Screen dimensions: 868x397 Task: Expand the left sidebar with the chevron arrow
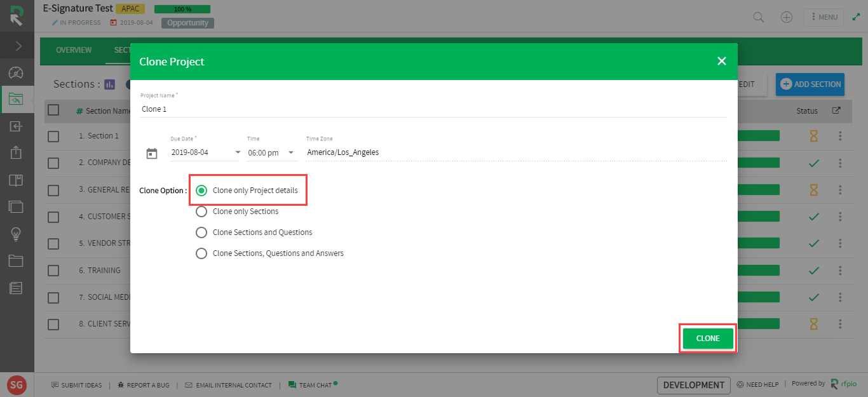pos(18,46)
